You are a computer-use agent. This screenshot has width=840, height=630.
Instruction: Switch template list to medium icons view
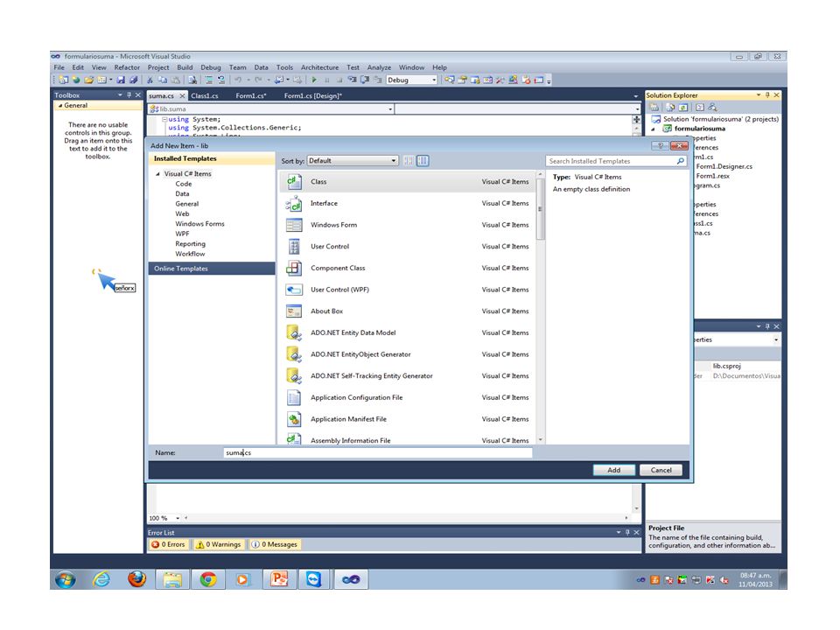[x=423, y=161]
